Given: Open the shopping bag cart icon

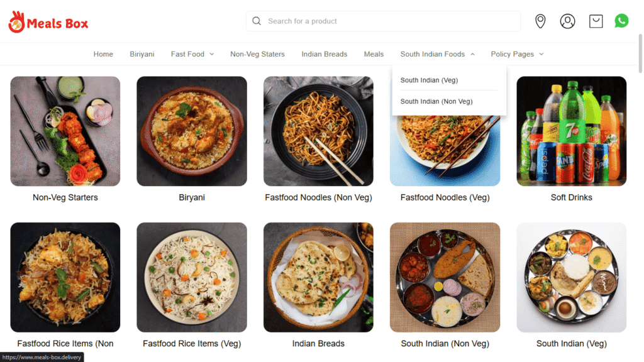Looking at the screenshot, I should coord(596,21).
